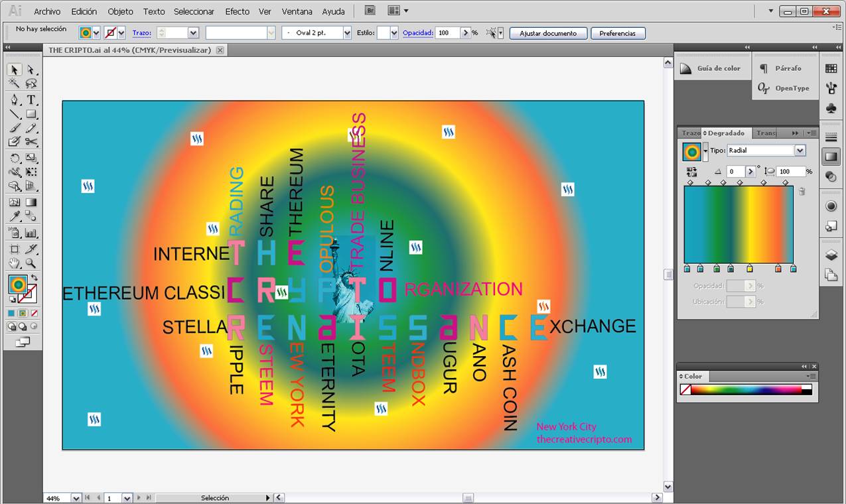Click the Ajustar documento button
This screenshot has height=504, width=846.
[x=548, y=33]
